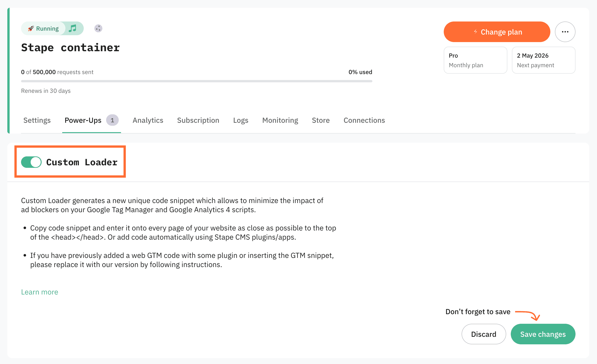Click the rocket Running status badge

tap(44, 28)
